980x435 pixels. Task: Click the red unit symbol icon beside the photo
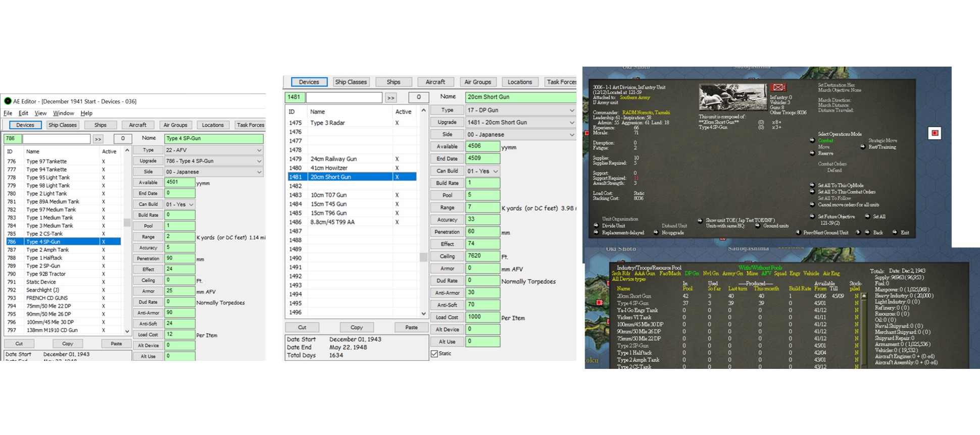coord(778,87)
